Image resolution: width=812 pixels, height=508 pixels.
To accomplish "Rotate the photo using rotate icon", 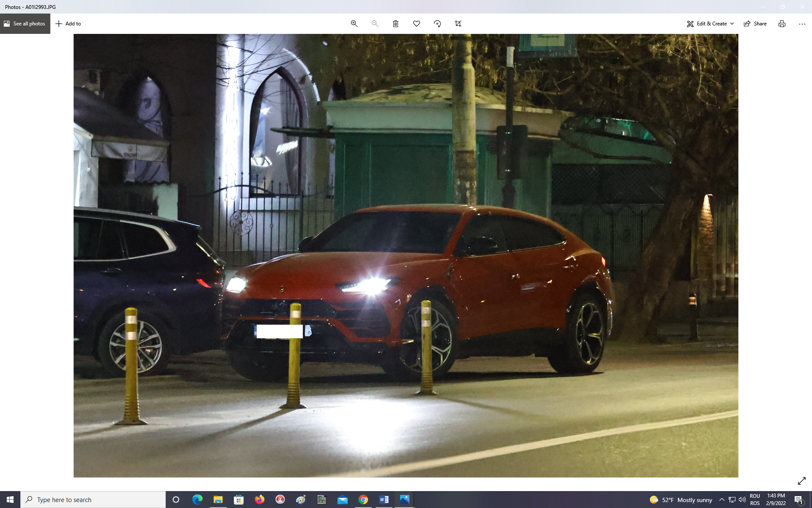I will coord(437,24).
